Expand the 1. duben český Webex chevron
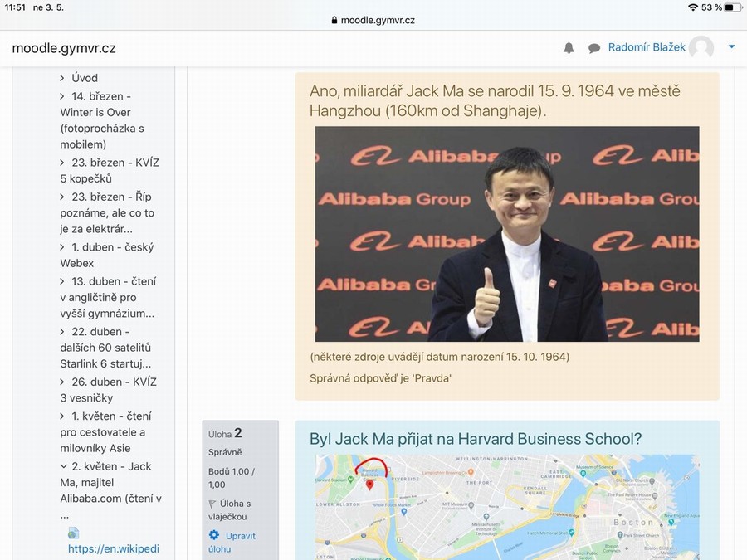The width and height of the screenshot is (747, 560). coord(62,247)
